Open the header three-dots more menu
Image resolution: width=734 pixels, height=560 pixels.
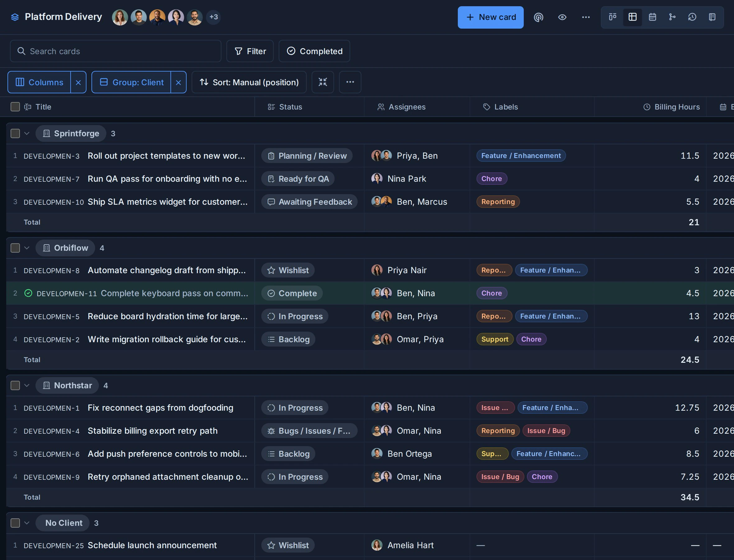[586, 17]
